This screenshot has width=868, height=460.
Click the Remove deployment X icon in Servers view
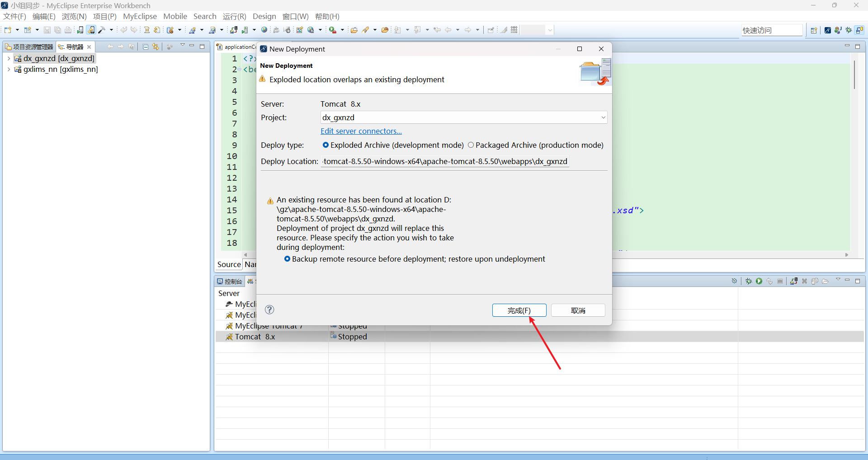[x=804, y=281]
